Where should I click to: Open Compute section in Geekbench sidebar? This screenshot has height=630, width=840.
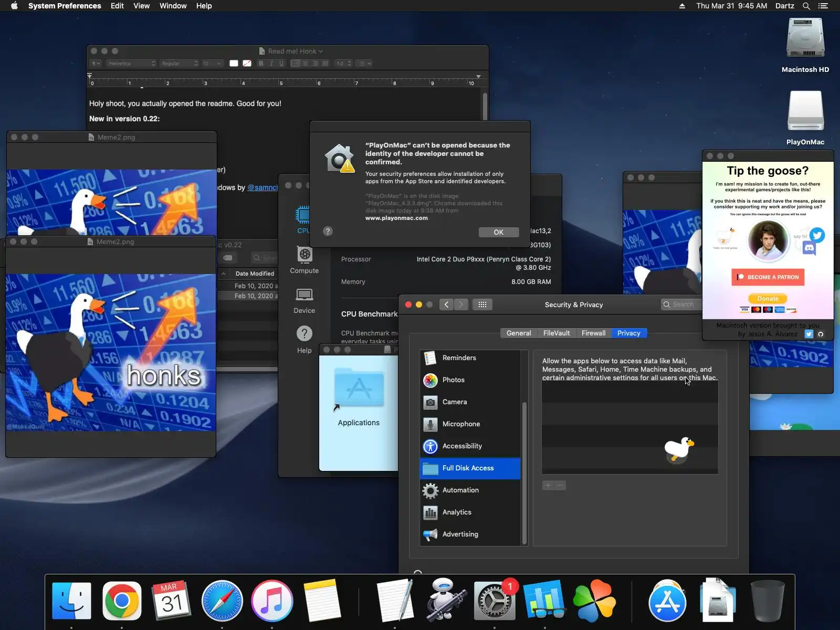pyautogui.click(x=304, y=261)
